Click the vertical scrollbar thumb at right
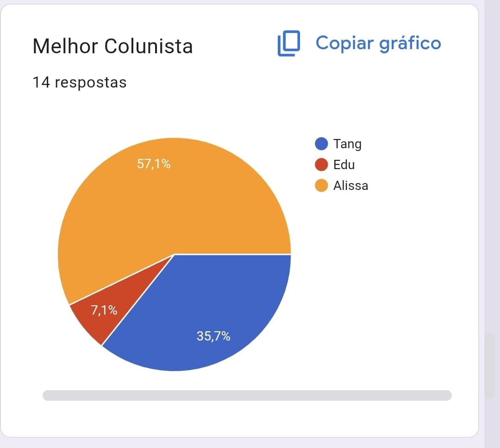Viewport: 500px width, 448px height. point(490,366)
